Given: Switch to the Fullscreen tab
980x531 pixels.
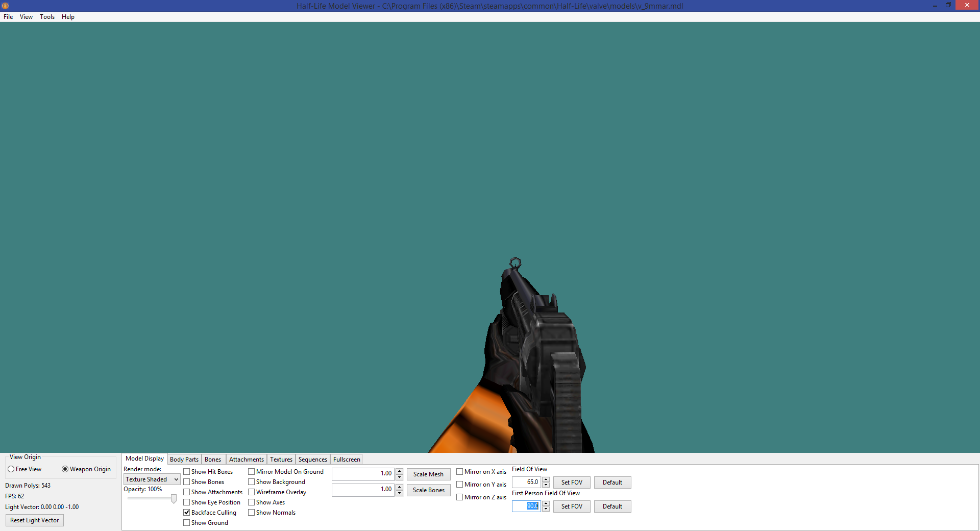Looking at the screenshot, I should (347, 460).
